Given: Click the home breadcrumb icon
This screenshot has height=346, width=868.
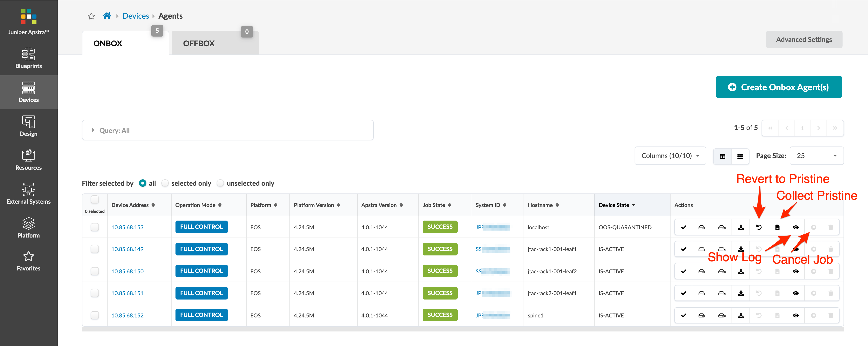Looking at the screenshot, I should tap(107, 16).
